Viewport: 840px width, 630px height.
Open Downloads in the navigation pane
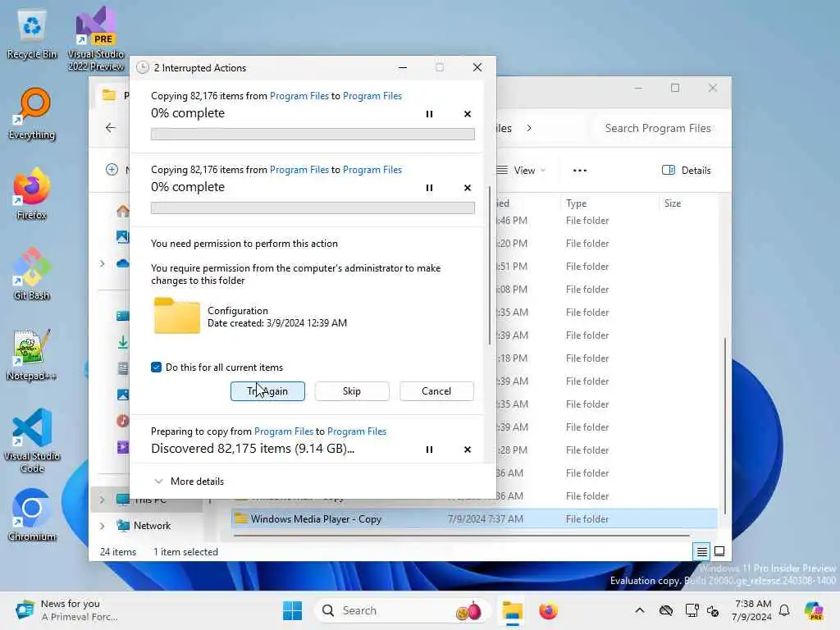123,342
